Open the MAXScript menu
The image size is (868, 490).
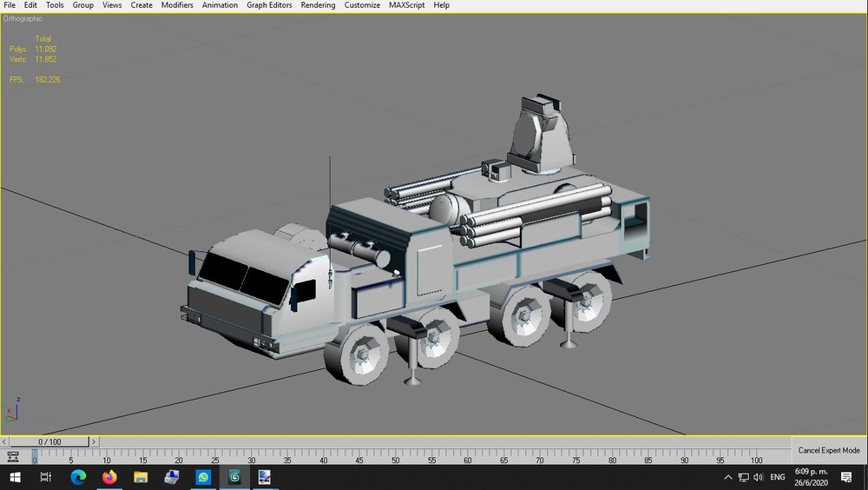click(x=406, y=5)
